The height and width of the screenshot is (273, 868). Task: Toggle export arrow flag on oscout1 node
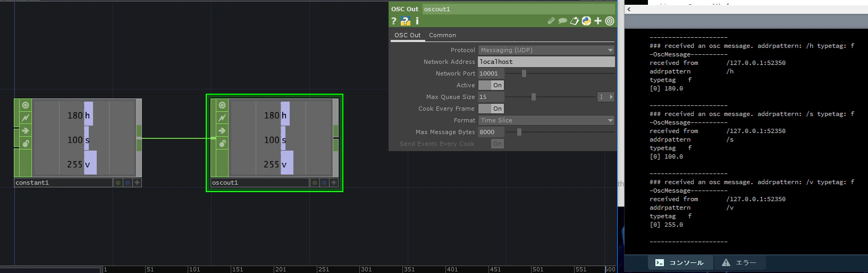tap(222, 131)
